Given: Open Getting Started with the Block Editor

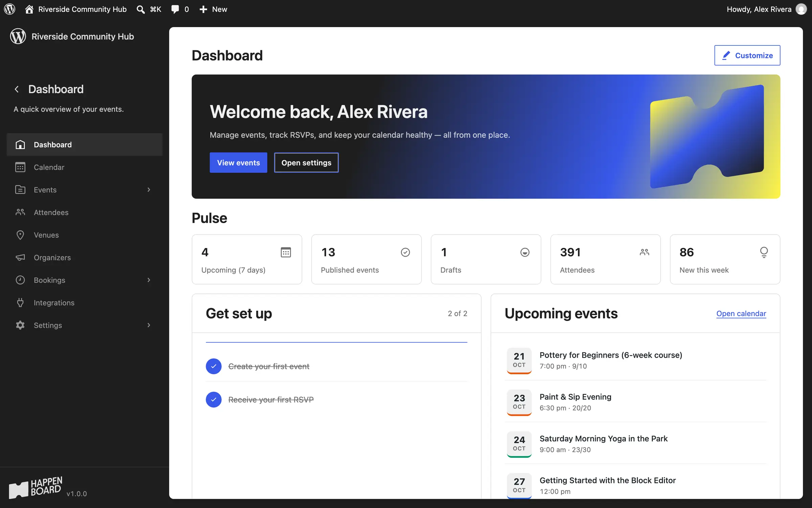Looking at the screenshot, I should click(x=608, y=480).
